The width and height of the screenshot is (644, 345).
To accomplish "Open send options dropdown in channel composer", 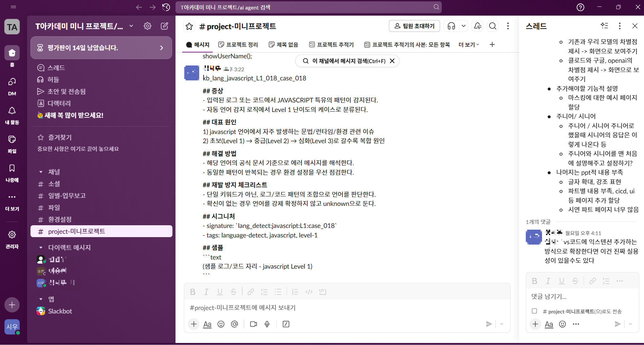I will click(x=502, y=324).
